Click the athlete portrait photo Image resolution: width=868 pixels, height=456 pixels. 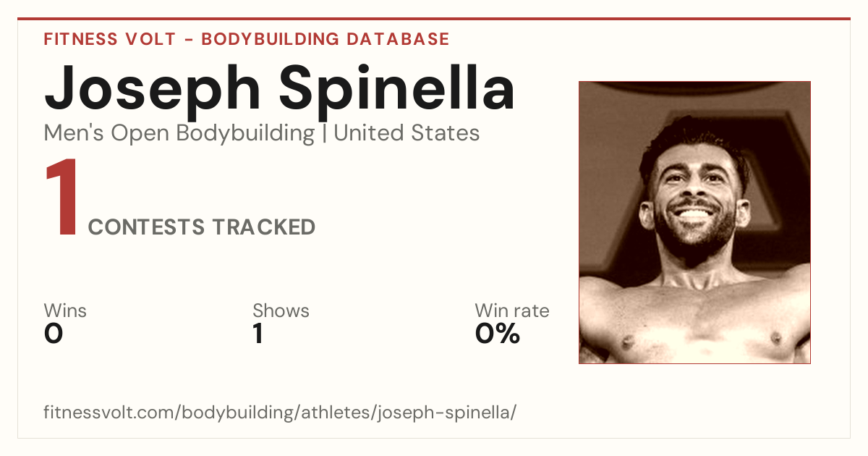(694, 222)
